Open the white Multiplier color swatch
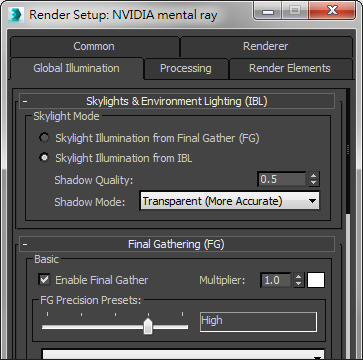This screenshot has width=363, height=360. pyautogui.click(x=316, y=280)
